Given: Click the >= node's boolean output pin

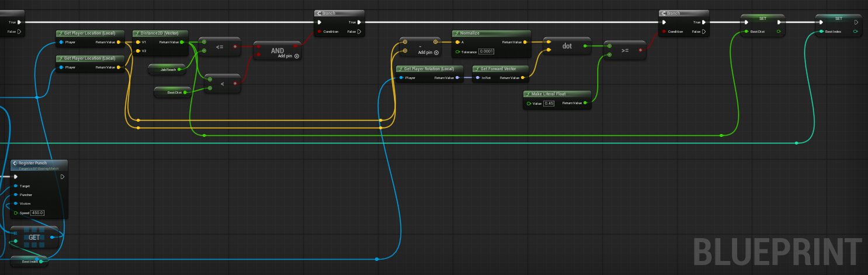Looking at the screenshot, I should [641, 50].
